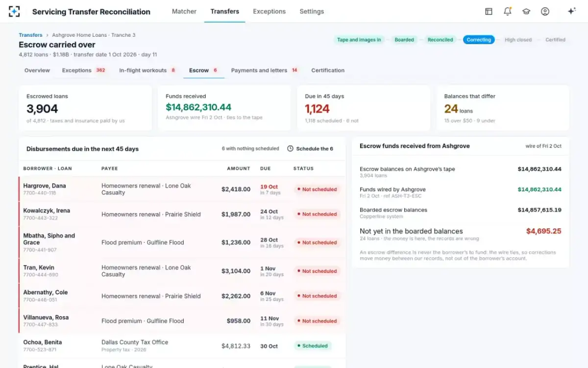The height and width of the screenshot is (368, 588).
Task: Click the $4,695.25 not yet boarded amount
Action: (544, 231)
